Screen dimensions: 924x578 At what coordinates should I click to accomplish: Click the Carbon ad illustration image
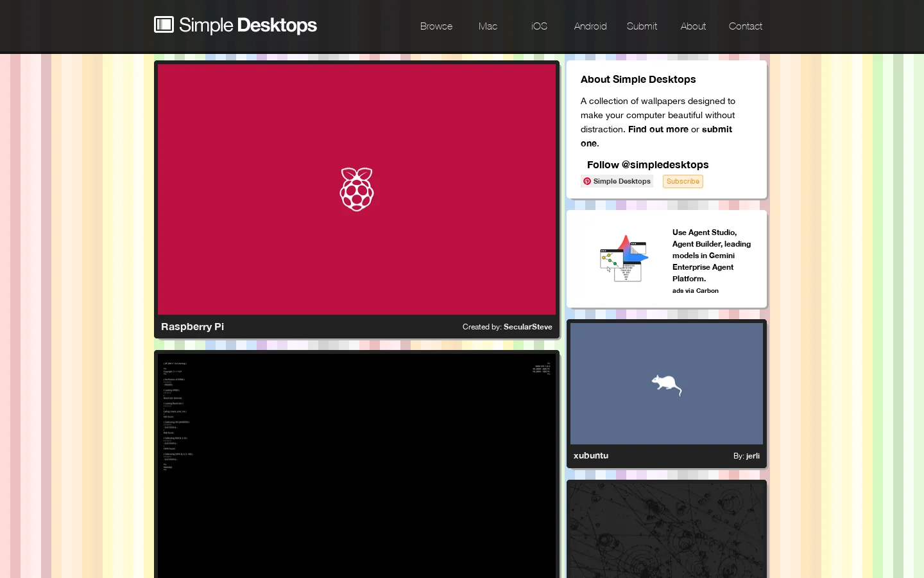point(624,258)
